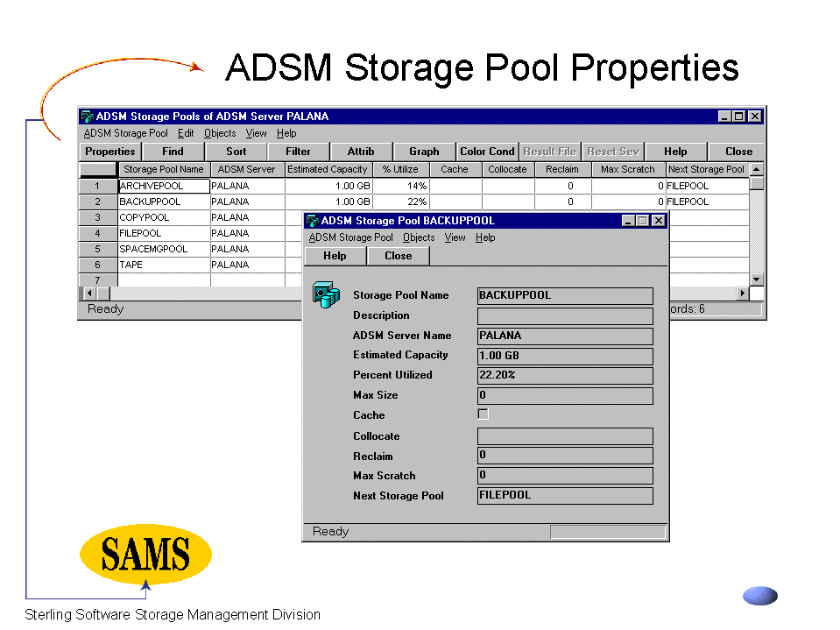Click the storage pool database icon

pyautogui.click(x=326, y=294)
